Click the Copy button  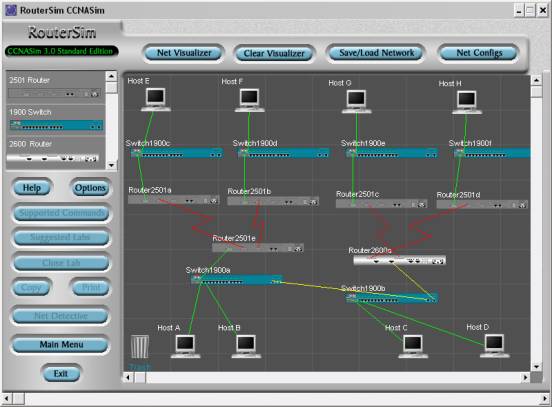point(32,288)
